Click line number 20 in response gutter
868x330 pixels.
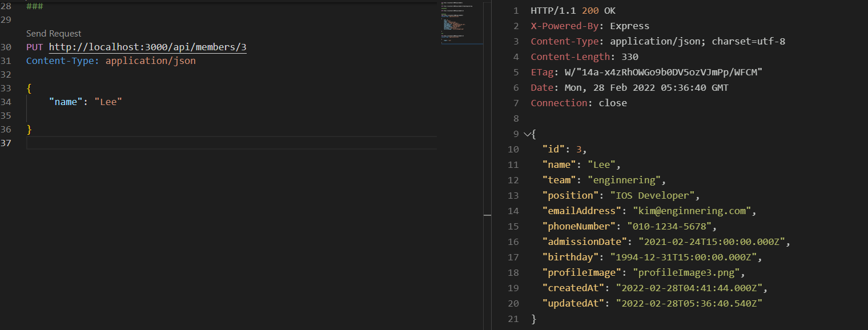[513, 304]
